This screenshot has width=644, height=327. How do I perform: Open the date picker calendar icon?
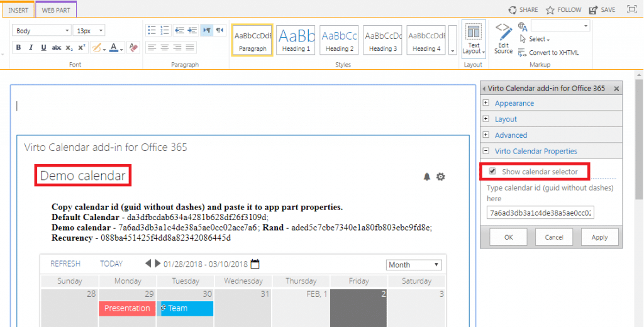pyautogui.click(x=255, y=263)
